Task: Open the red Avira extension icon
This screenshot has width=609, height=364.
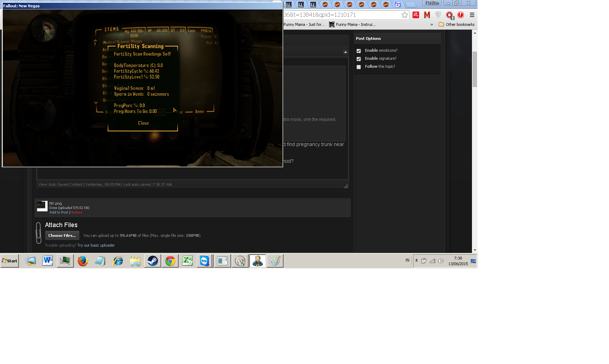Action: point(416,15)
